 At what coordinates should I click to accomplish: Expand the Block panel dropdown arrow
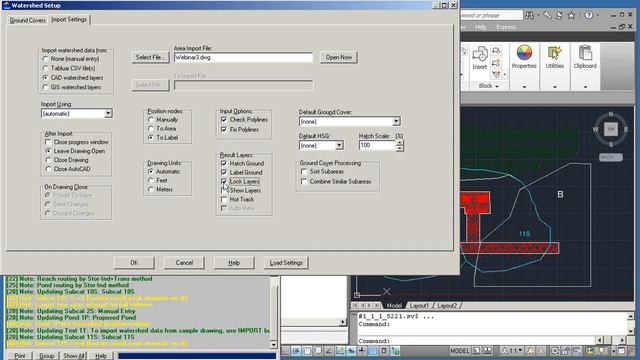click(x=497, y=86)
